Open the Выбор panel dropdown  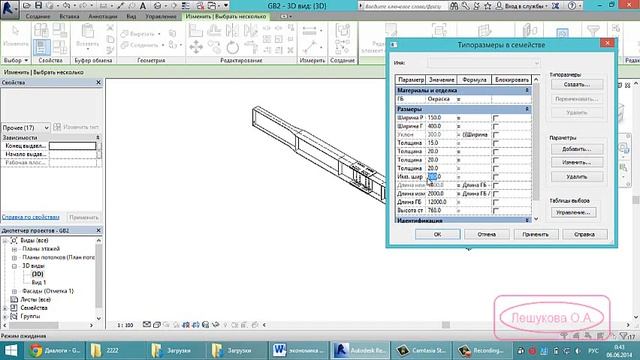pos(16,60)
